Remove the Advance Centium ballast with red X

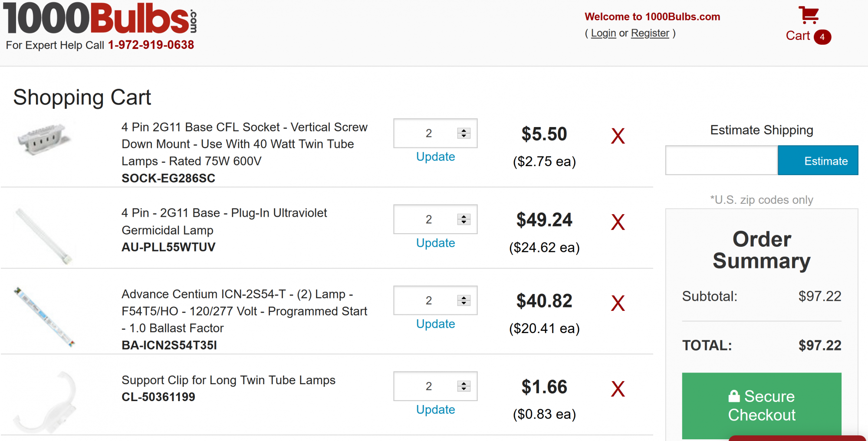[618, 303]
